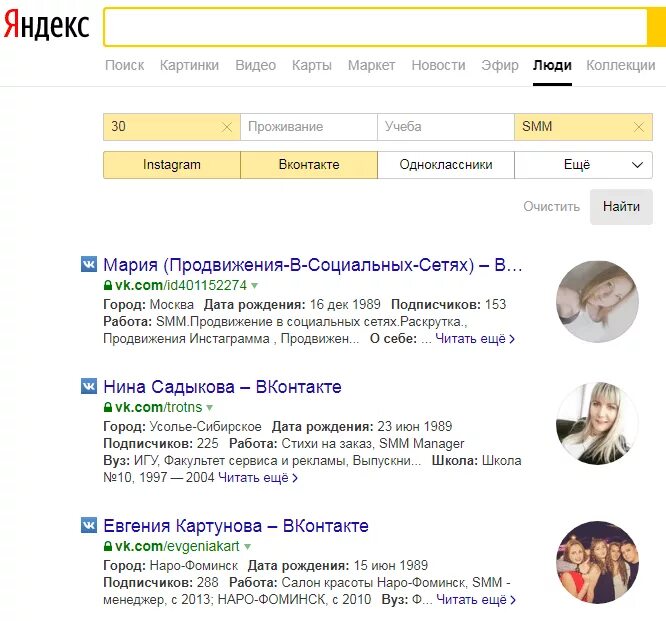Switch to the Картинки tab
The image size is (666, 621).
tap(189, 65)
